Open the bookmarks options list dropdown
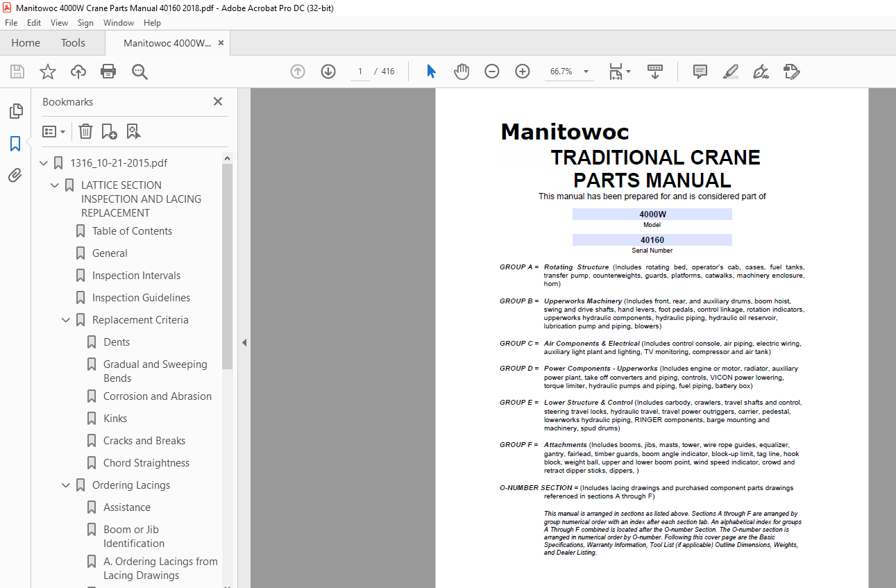Screen dimensions: 896x588 coord(53,131)
